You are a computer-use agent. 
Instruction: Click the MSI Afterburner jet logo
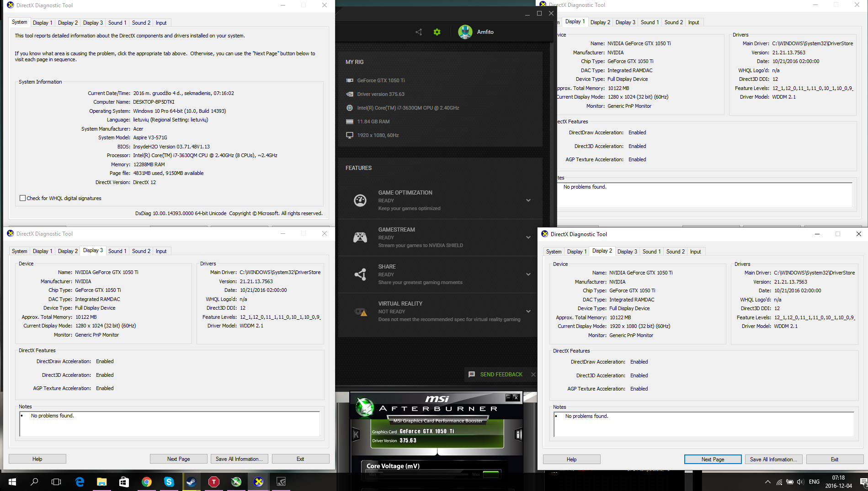(365, 407)
